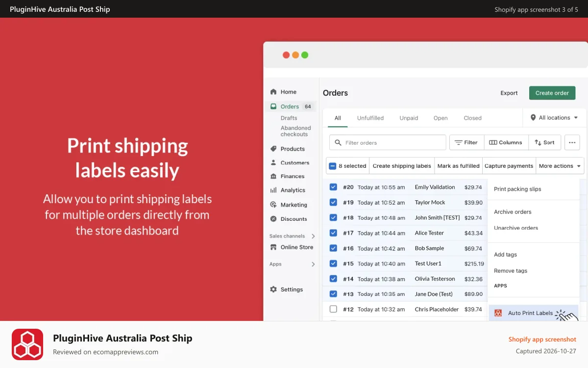Switch to the Unpaid tab

click(x=409, y=118)
